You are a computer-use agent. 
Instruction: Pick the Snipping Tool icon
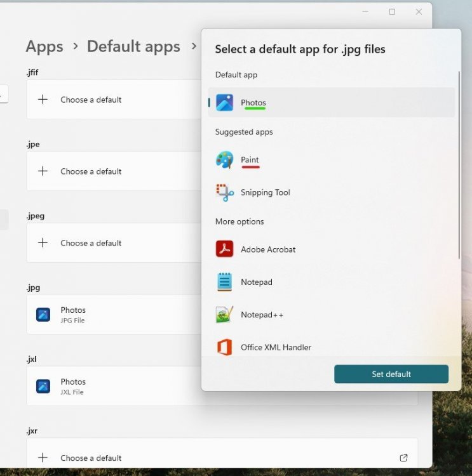224,192
